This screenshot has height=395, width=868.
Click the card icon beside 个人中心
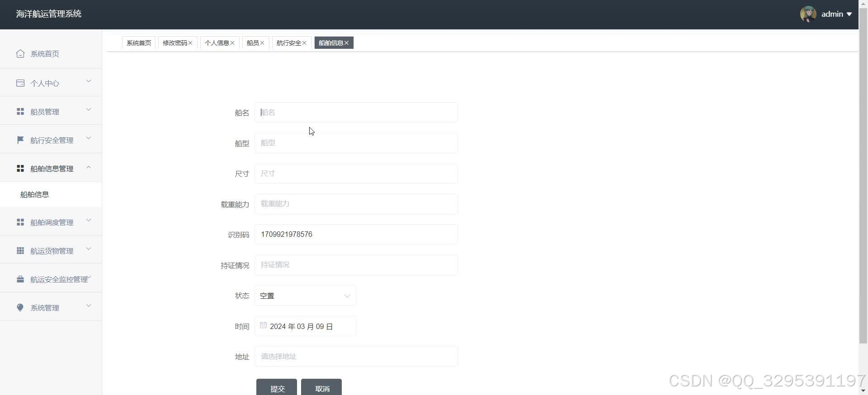point(20,83)
